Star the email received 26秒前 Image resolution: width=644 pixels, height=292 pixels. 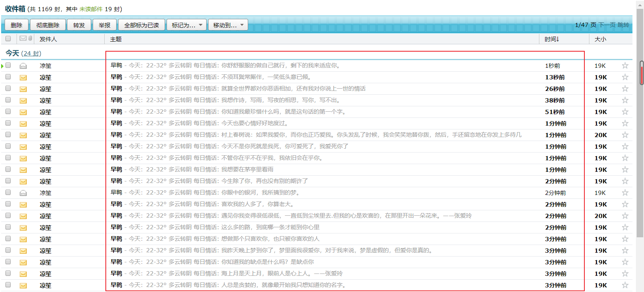625,89
